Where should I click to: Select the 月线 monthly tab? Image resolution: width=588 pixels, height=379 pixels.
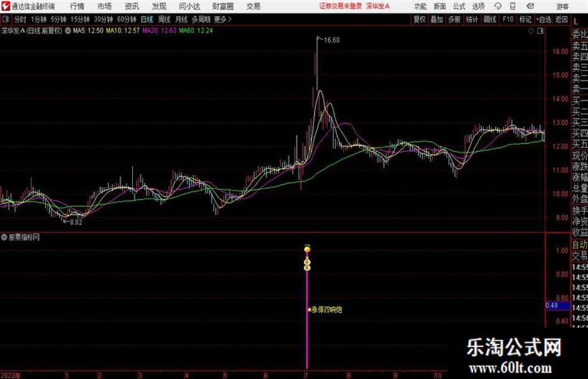coord(182,19)
